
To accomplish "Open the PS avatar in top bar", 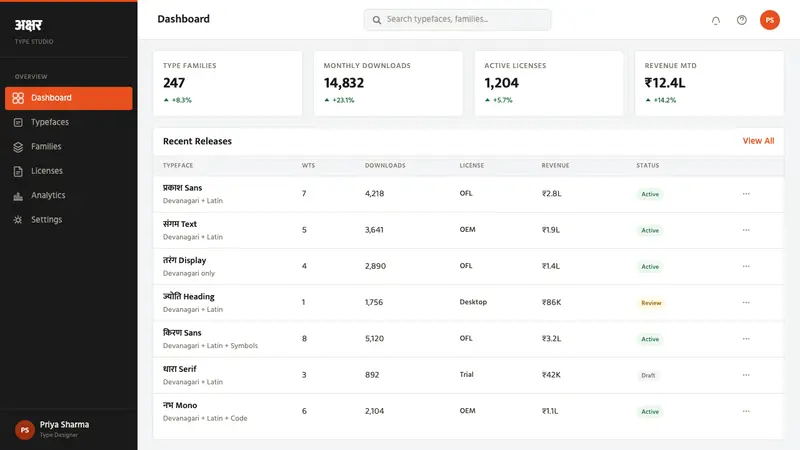I will point(769,20).
